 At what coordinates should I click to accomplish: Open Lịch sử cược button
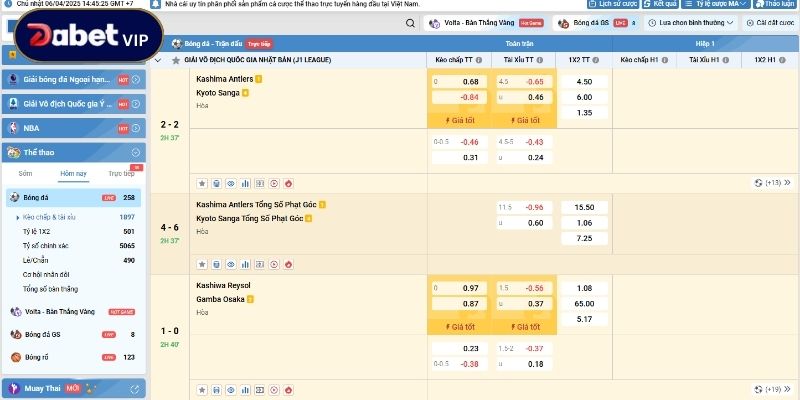pyautogui.click(x=613, y=4)
